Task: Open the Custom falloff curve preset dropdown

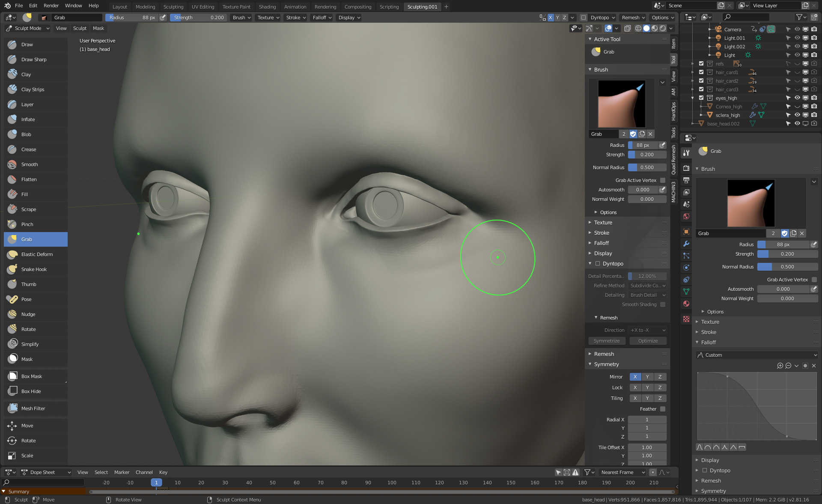Action: (756, 355)
